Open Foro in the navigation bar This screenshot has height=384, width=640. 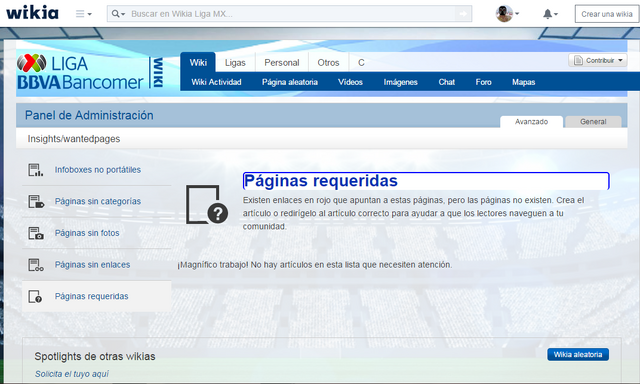click(483, 82)
